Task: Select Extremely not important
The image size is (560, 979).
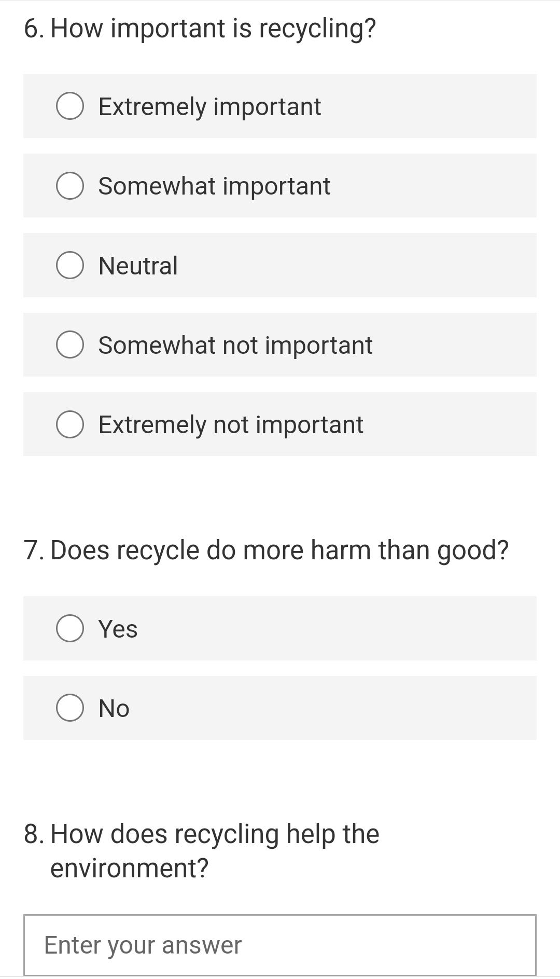Action: (x=71, y=424)
